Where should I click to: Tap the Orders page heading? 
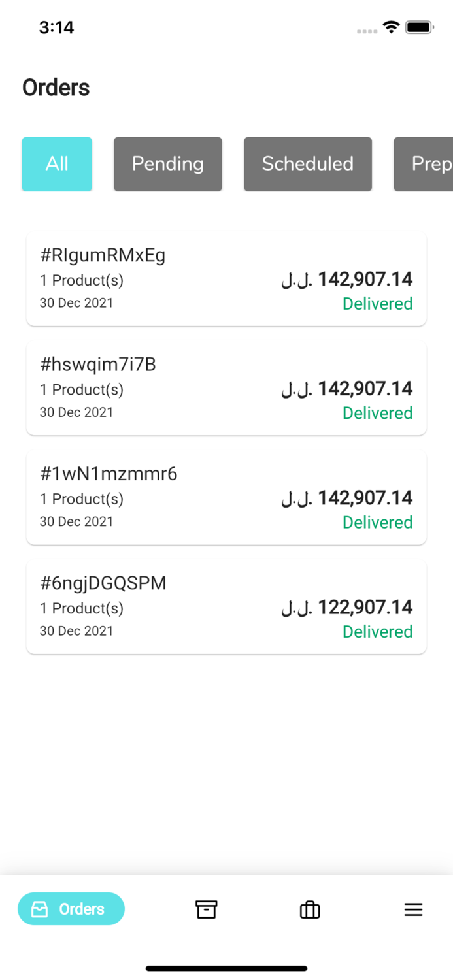pos(56,88)
